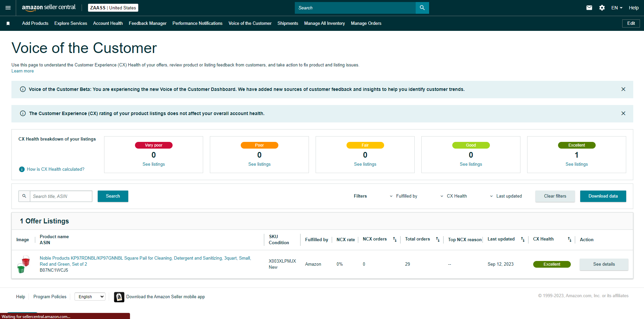
Task: Click the Learn more link
Action: coord(22,71)
